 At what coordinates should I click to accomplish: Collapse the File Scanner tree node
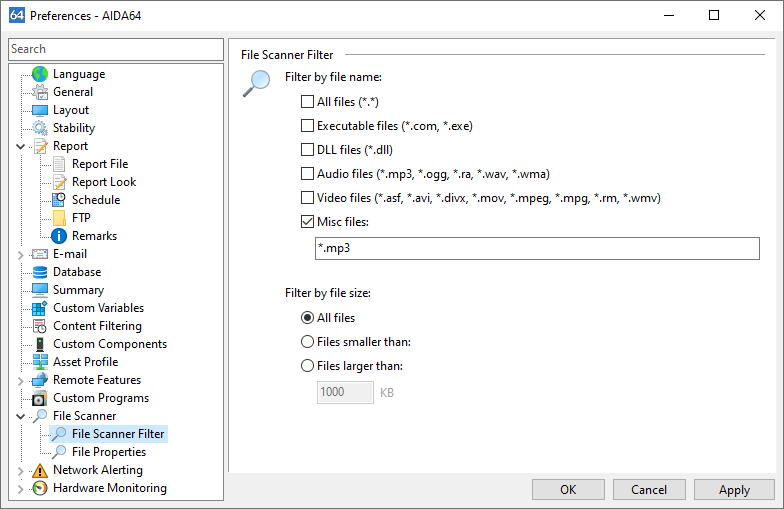pos(20,416)
